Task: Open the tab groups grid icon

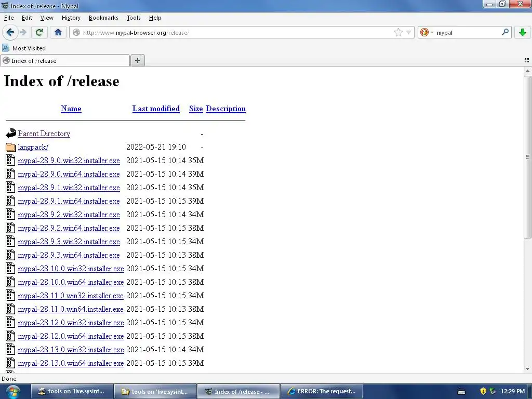Action: pyautogui.click(x=527, y=60)
